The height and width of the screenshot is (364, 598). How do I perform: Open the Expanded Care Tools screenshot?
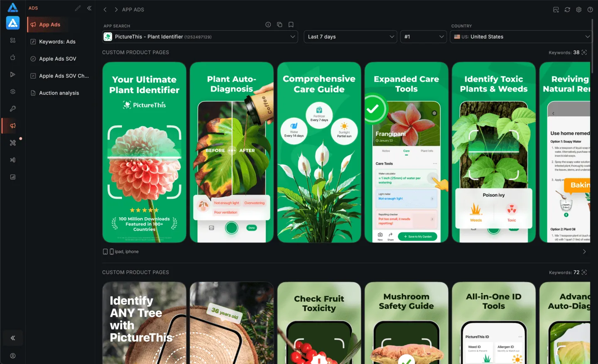407,152
